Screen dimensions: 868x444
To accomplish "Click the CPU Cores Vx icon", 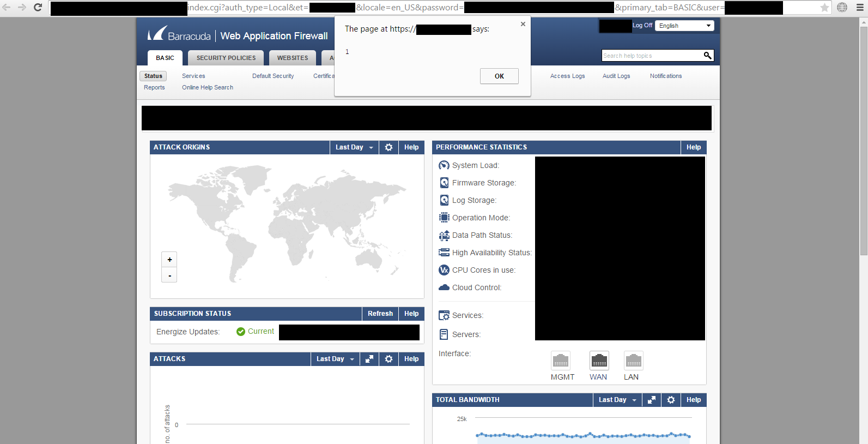I will point(444,270).
